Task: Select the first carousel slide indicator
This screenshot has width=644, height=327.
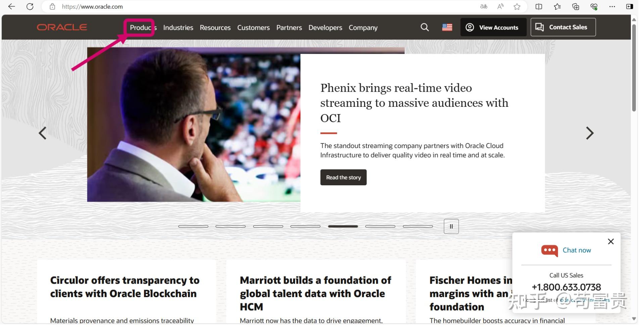Action: (x=193, y=226)
